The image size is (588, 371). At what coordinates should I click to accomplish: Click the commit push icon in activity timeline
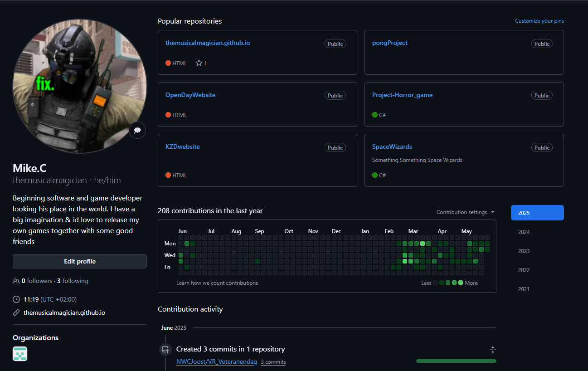[x=165, y=349]
